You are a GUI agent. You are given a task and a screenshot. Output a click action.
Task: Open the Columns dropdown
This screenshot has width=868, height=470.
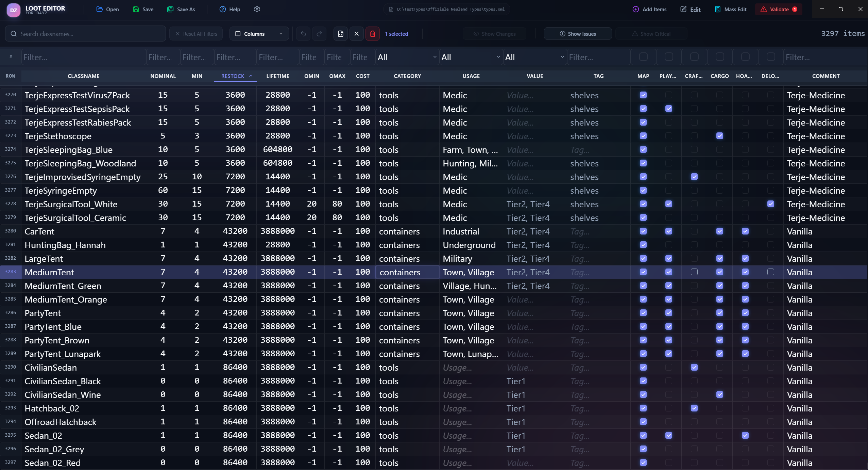[x=259, y=33]
